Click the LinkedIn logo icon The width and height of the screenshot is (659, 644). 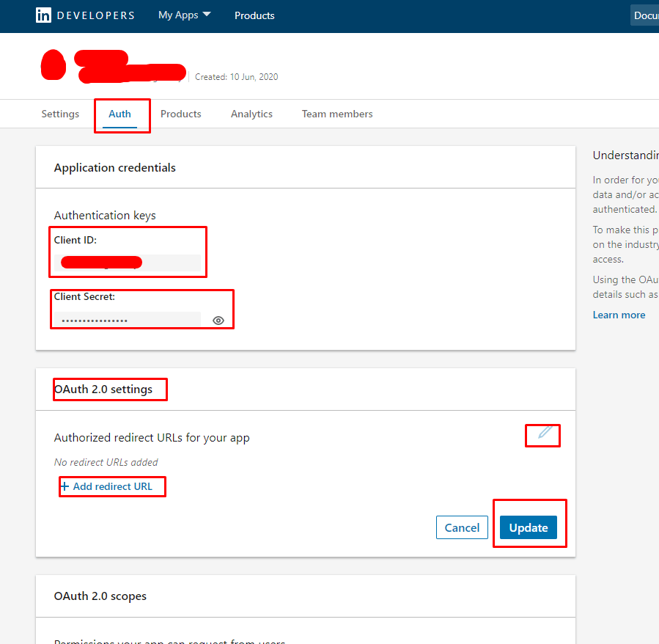(43, 15)
